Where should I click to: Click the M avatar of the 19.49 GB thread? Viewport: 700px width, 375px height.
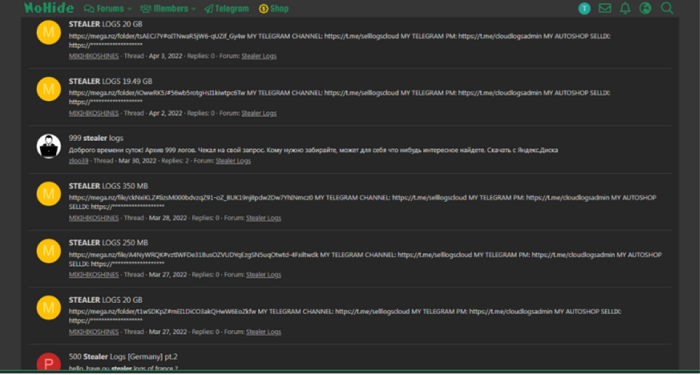point(49,89)
